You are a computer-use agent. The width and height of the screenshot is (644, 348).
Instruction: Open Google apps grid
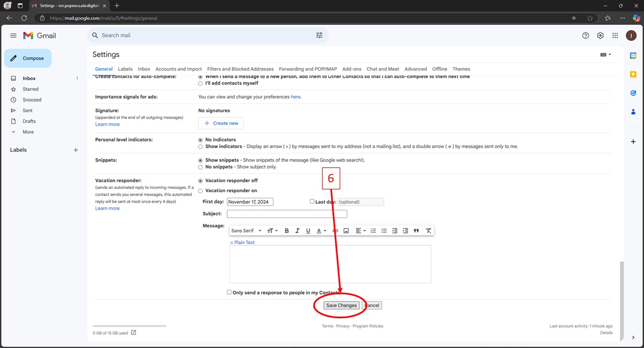pos(615,35)
